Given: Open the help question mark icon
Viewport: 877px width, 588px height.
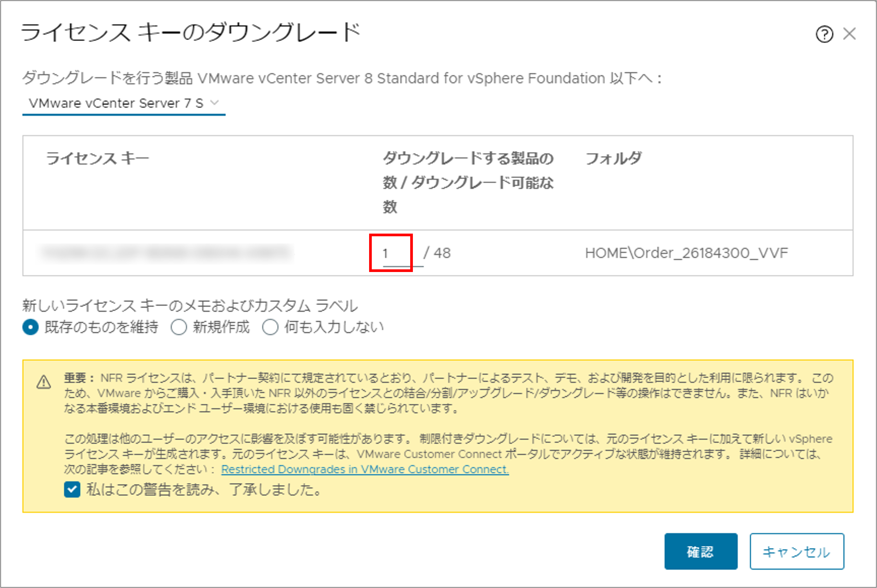Looking at the screenshot, I should tap(824, 34).
